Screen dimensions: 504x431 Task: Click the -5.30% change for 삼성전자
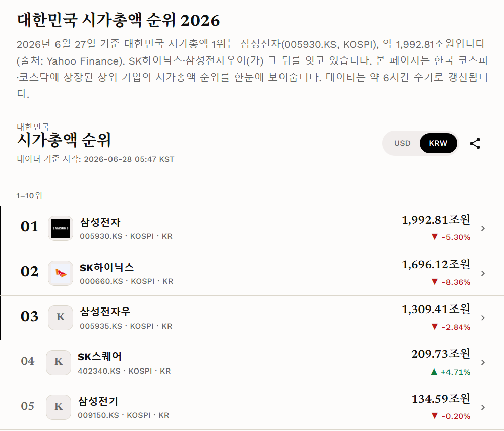(451, 237)
